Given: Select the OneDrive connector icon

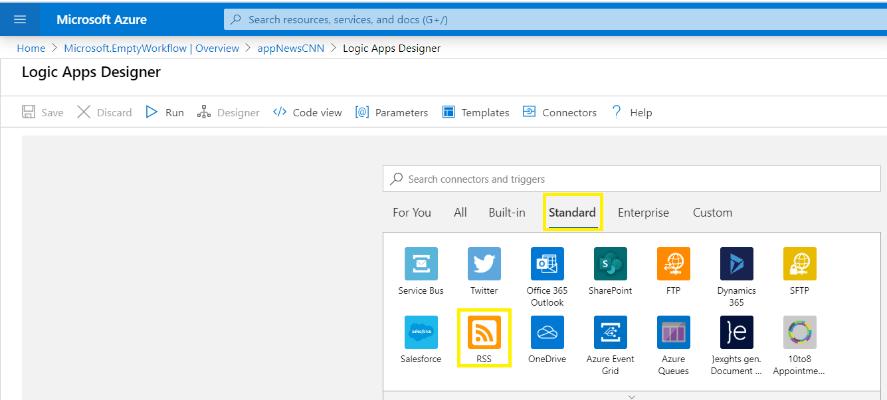Looking at the screenshot, I should click(547, 333).
